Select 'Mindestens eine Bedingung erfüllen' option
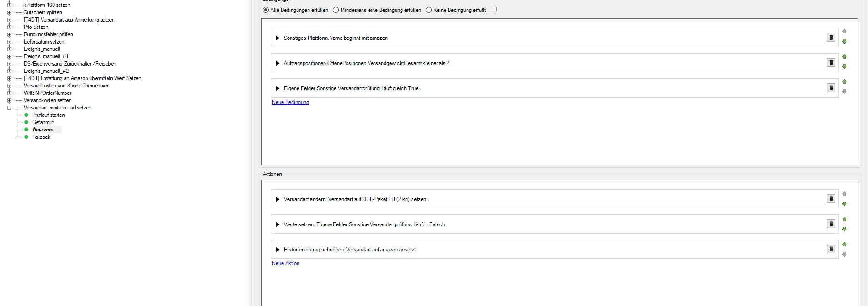 (x=336, y=10)
